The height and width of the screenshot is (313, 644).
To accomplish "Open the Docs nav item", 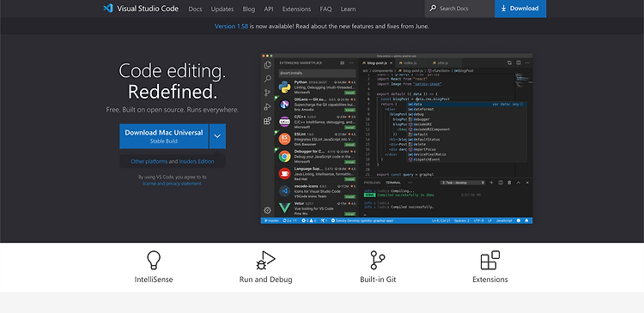I will tap(195, 9).
